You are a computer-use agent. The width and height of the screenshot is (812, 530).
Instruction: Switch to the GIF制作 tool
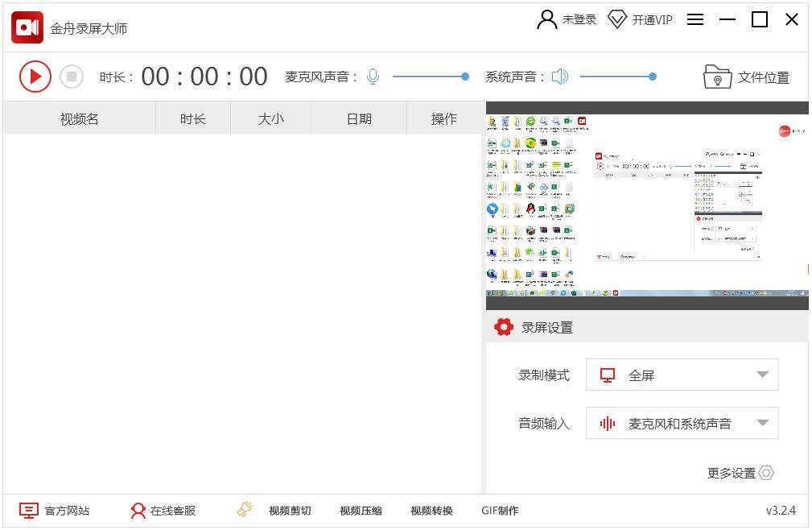click(x=501, y=511)
